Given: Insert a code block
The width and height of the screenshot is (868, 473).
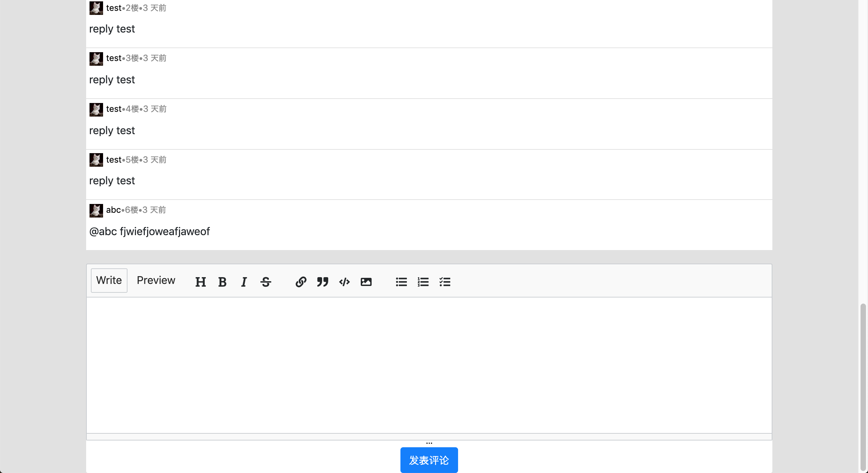Looking at the screenshot, I should click(x=344, y=281).
